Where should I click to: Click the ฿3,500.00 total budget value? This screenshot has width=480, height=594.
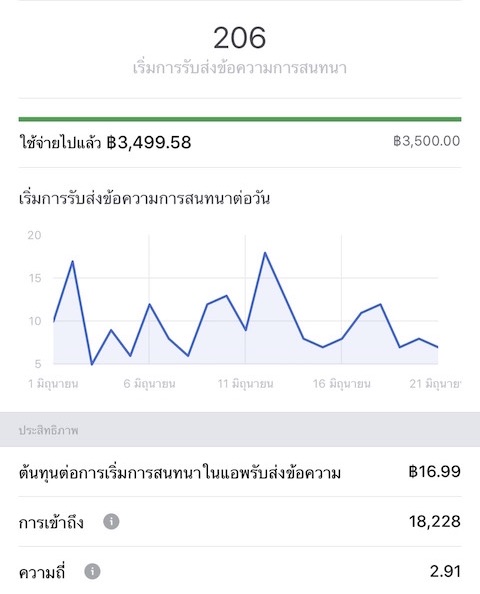pyautogui.click(x=427, y=141)
